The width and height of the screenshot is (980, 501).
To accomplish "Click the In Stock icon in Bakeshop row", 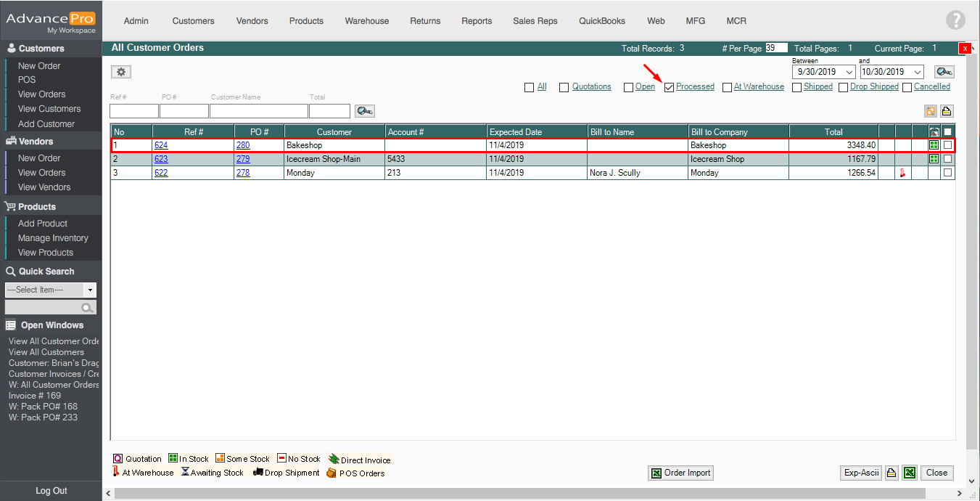I will 934,145.
